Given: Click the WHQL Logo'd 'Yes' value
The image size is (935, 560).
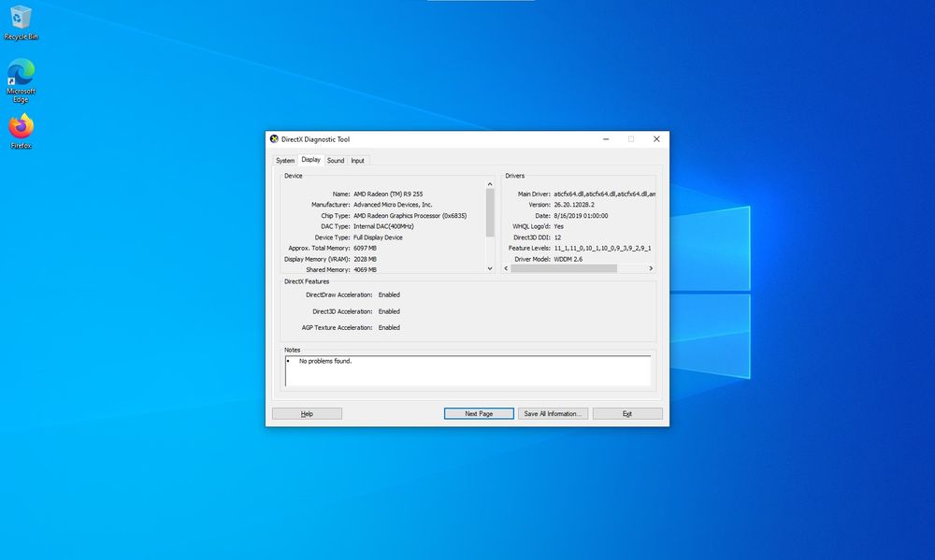Looking at the screenshot, I should pos(559,226).
